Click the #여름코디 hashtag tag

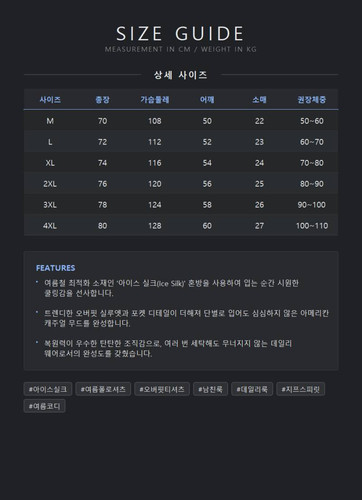coord(44,406)
